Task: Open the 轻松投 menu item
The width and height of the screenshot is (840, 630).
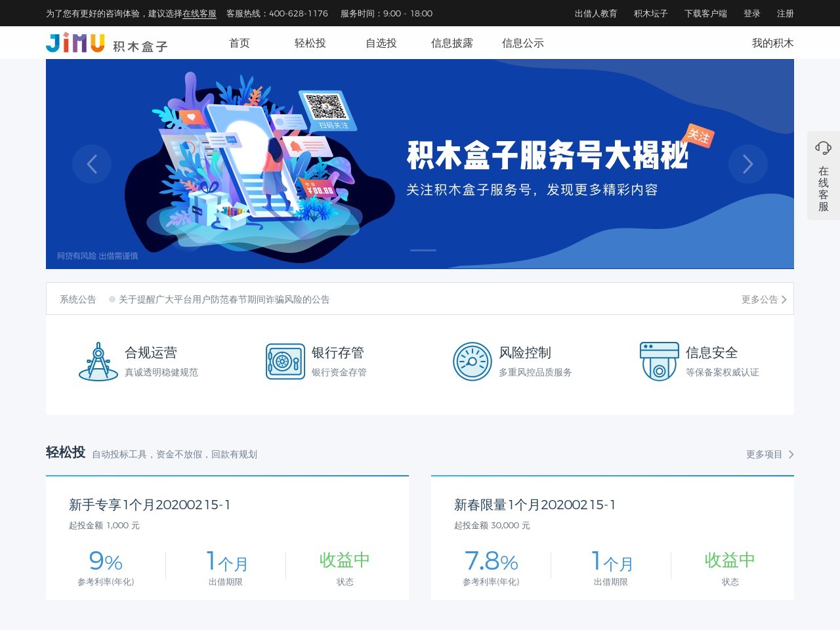Action: (310, 43)
